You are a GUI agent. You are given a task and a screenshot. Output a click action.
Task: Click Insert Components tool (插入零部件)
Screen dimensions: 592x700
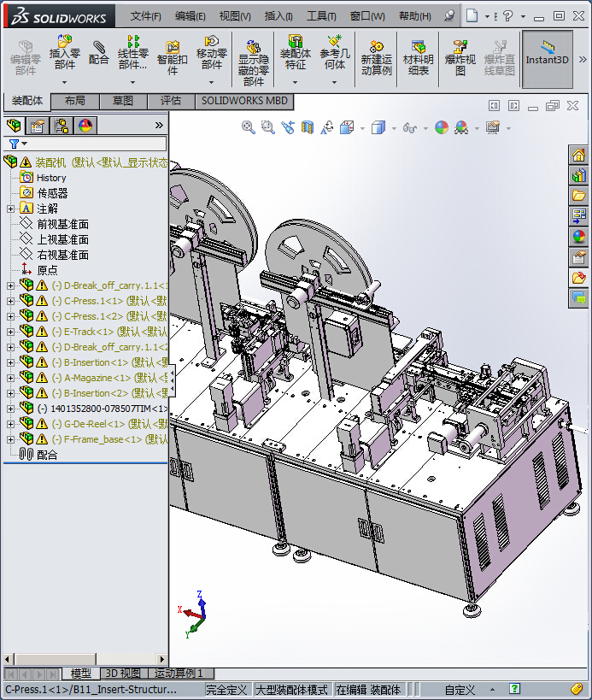[65, 53]
